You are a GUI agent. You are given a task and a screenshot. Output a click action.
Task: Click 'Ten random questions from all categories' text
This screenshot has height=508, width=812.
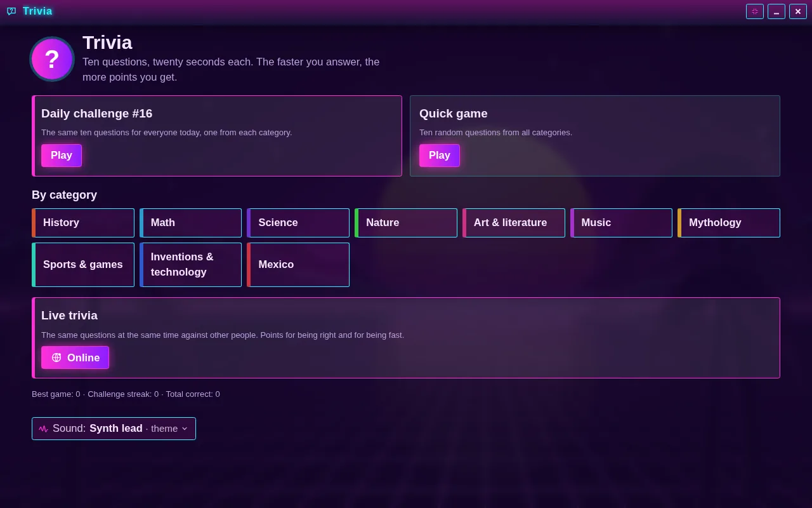tap(495, 133)
